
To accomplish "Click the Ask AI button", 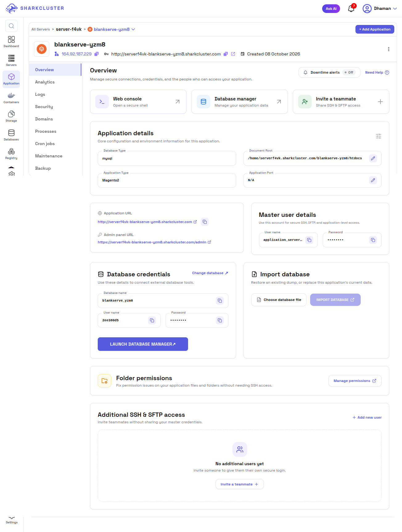I will (331, 9).
